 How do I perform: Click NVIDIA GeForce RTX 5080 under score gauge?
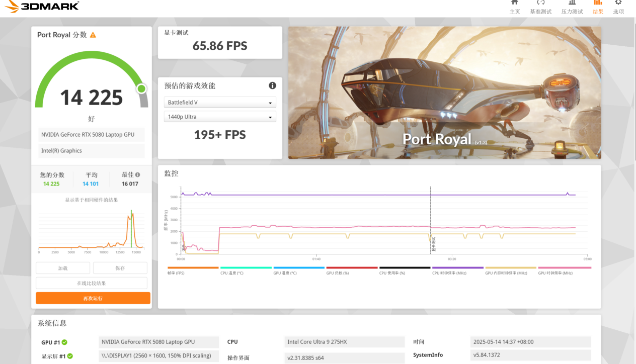(92, 135)
